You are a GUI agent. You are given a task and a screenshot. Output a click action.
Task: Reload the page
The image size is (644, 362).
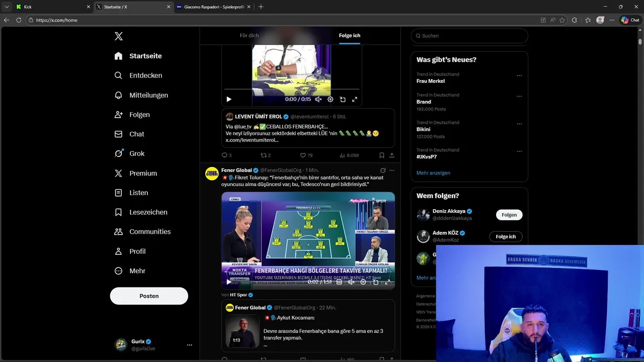[19, 20]
